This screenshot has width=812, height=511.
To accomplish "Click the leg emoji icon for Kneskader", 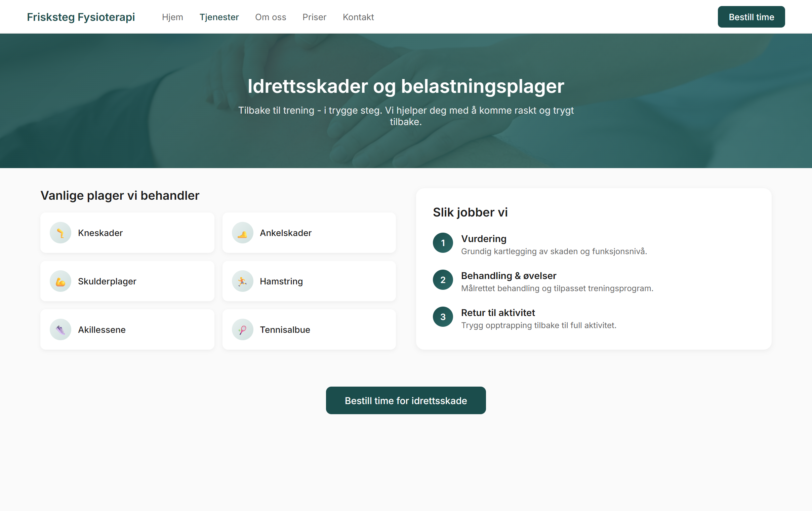I will 60,233.
